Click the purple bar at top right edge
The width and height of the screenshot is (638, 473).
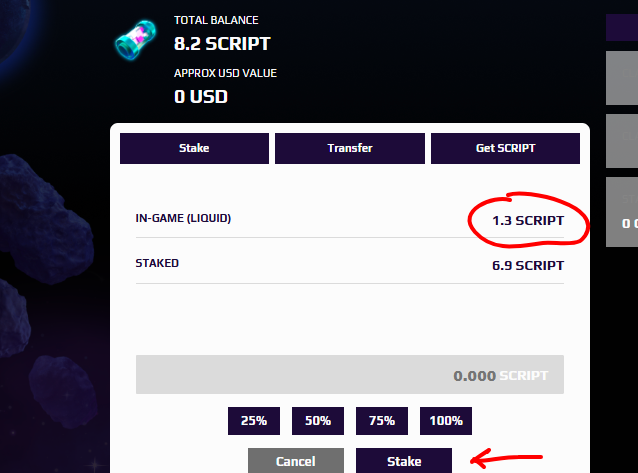click(x=622, y=28)
